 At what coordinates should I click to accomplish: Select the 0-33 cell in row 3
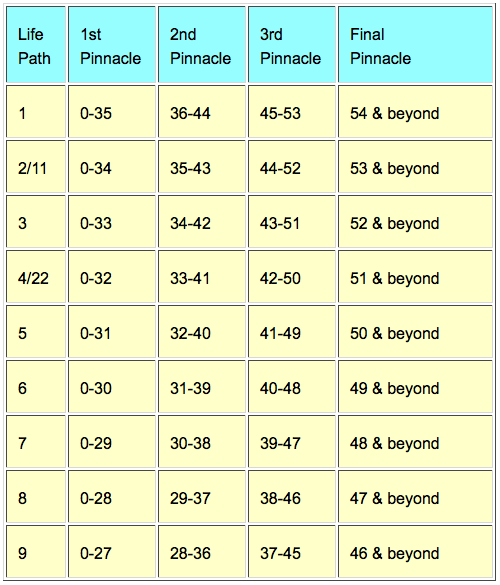(112, 222)
